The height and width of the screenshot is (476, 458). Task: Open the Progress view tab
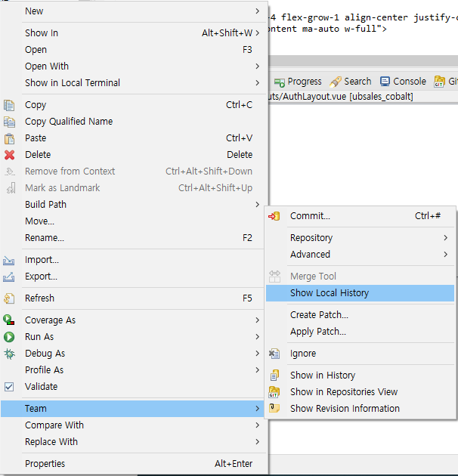pyautogui.click(x=298, y=82)
